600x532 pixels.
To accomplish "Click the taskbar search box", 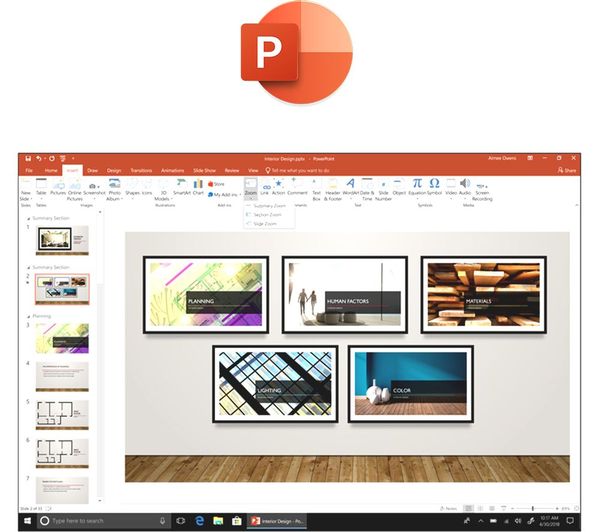I will 104,521.
